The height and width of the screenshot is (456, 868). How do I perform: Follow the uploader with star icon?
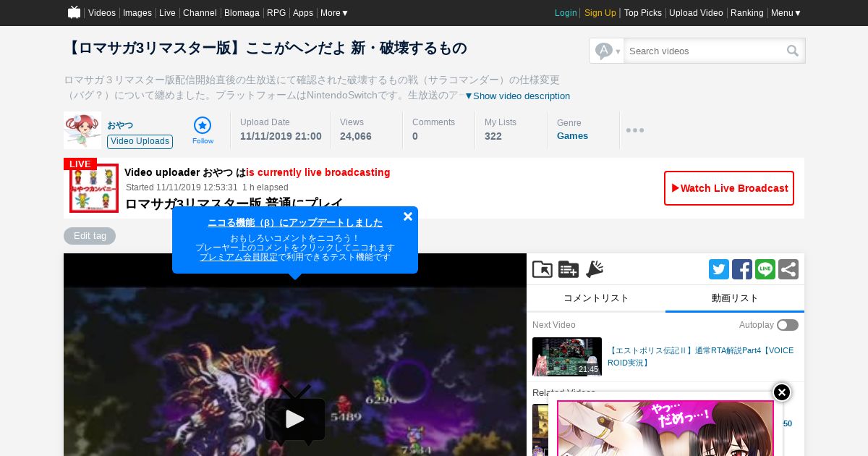coord(203,130)
